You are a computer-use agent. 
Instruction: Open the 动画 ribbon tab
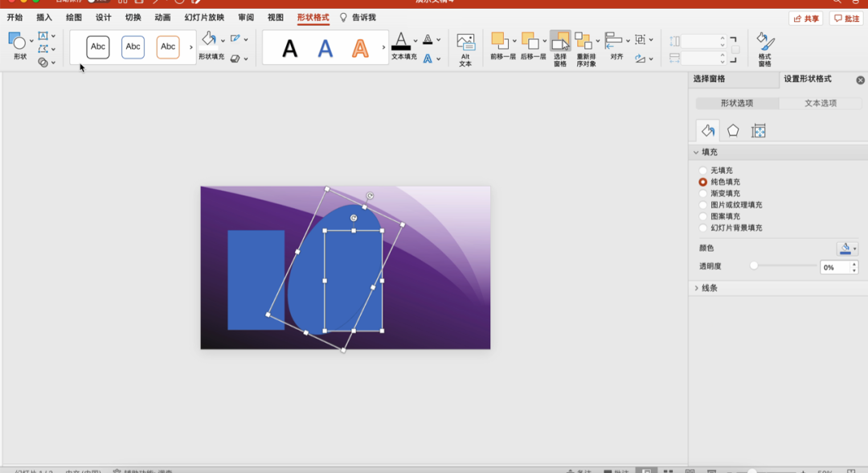click(x=162, y=18)
